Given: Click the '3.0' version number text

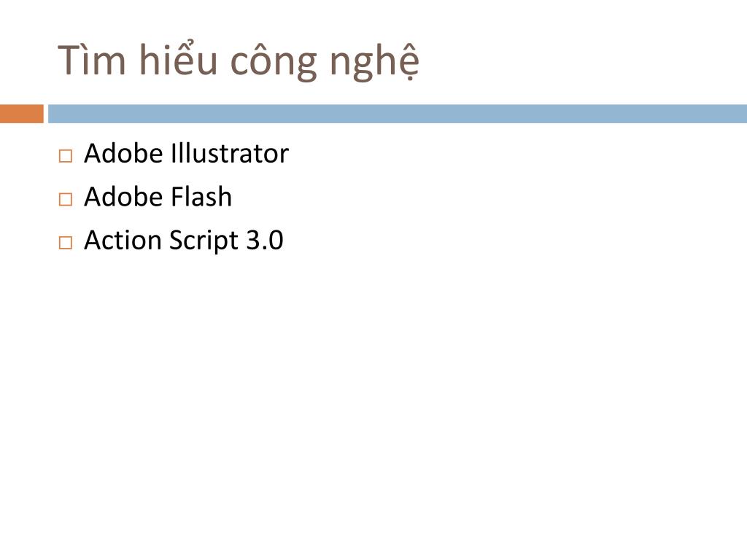Looking at the screenshot, I should [264, 240].
